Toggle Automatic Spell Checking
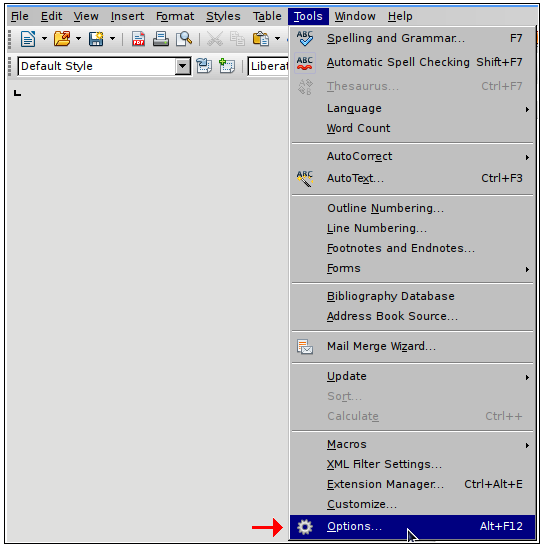 [413, 62]
